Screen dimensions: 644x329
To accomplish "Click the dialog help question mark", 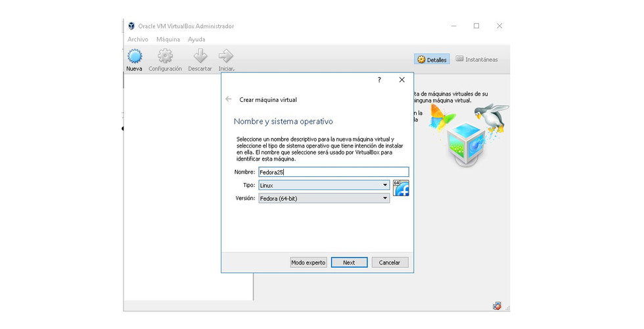I will 379,80.
